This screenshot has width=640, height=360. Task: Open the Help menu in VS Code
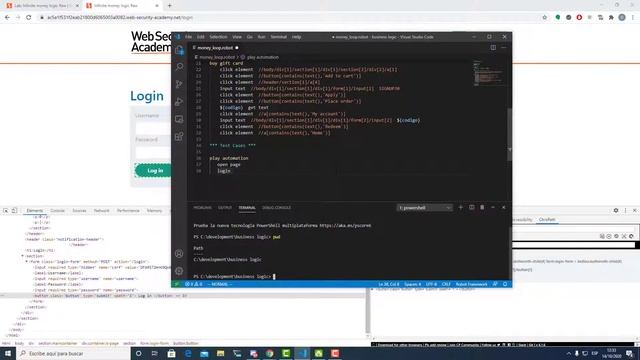tap(296, 37)
